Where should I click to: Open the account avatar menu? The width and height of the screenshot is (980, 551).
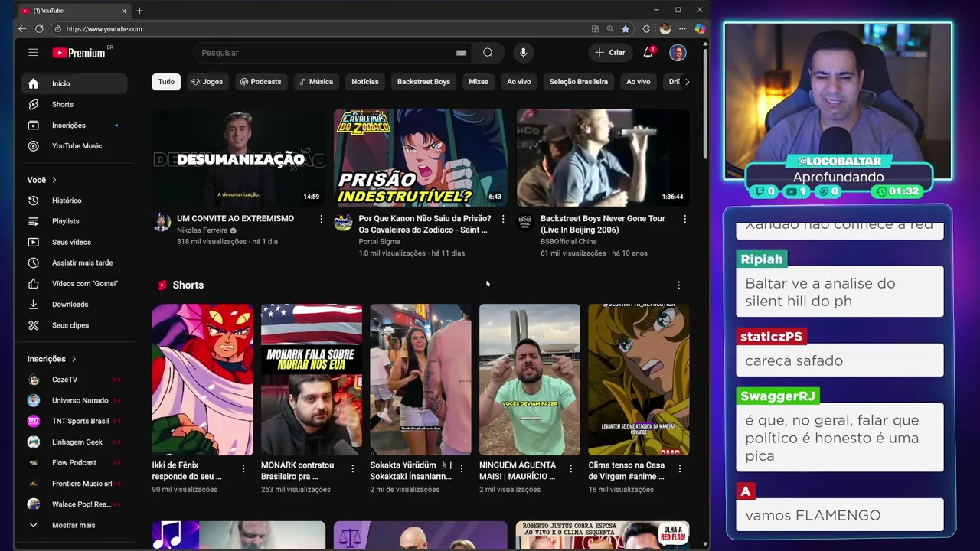678,53
